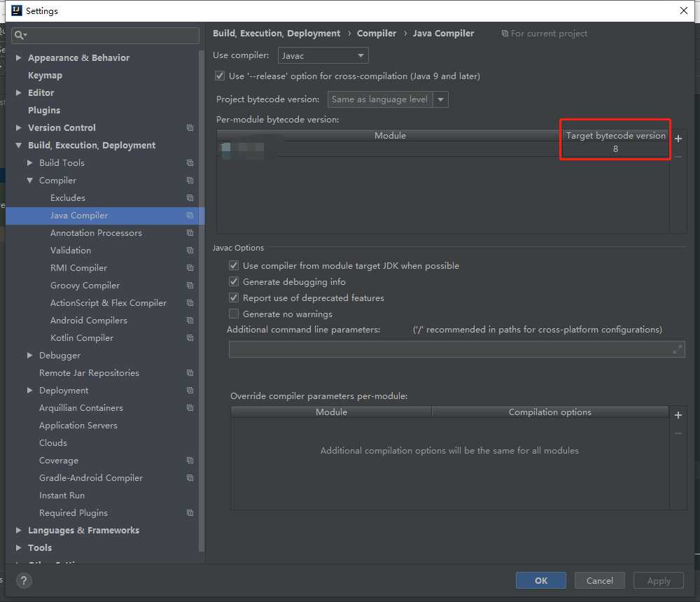The width and height of the screenshot is (700, 602).
Task: Click Compiler in the breadcrumb path
Action: coord(377,34)
